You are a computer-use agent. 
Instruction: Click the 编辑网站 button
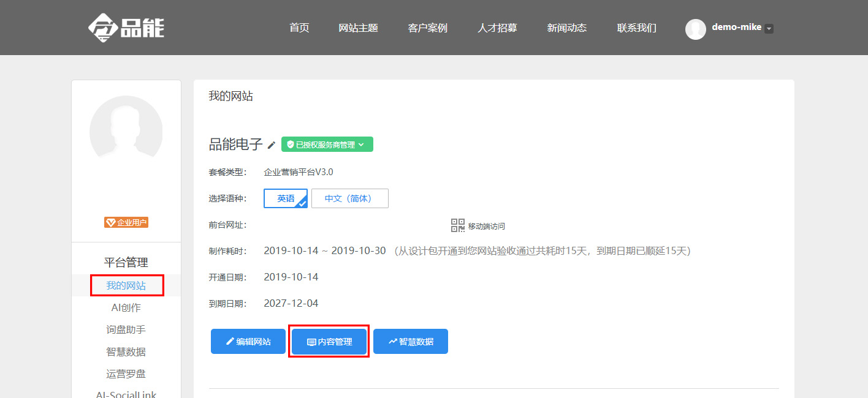point(248,342)
